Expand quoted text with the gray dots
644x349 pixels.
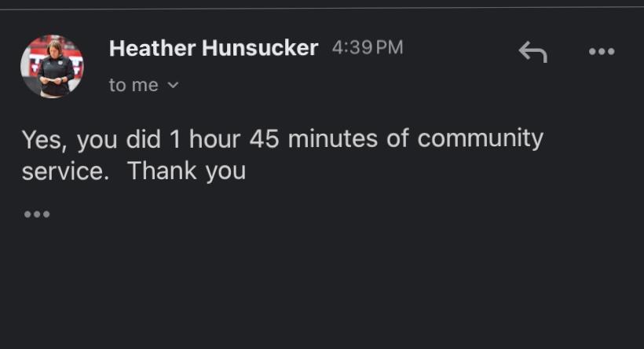tap(37, 214)
